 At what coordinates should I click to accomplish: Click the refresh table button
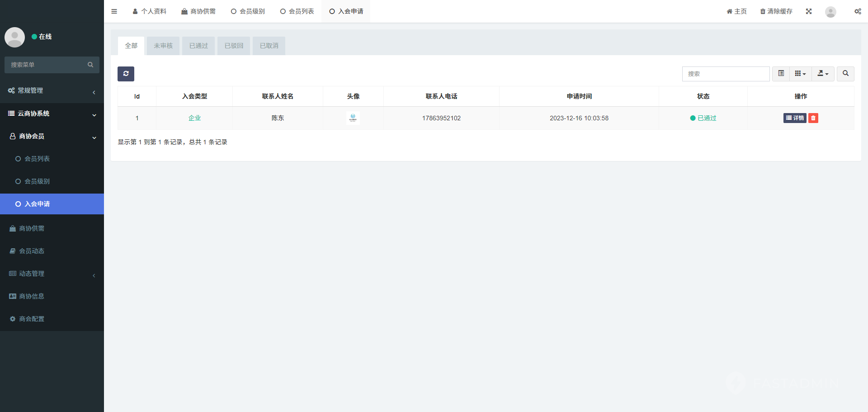126,74
